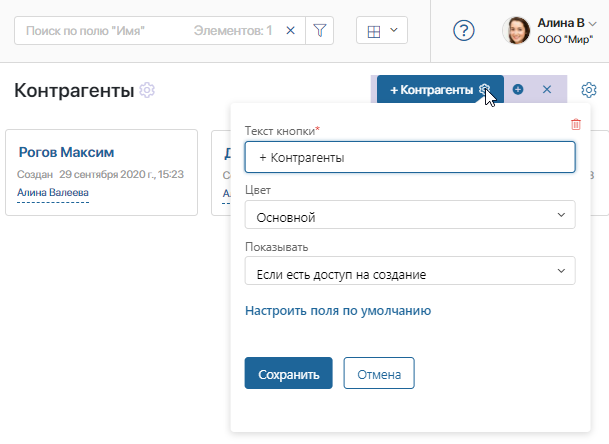The height and width of the screenshot is (444, 609).
Task: Click the ООО "Мир" company label
Action: pos(565,39)
